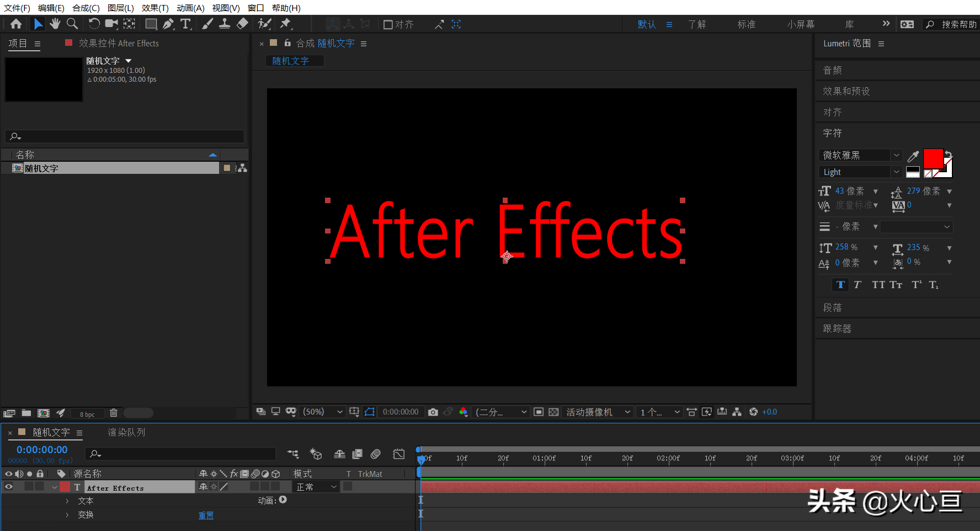Toggle Faux Bold button in Character panel
Screen dimensions: 980x531
[840, 285]
